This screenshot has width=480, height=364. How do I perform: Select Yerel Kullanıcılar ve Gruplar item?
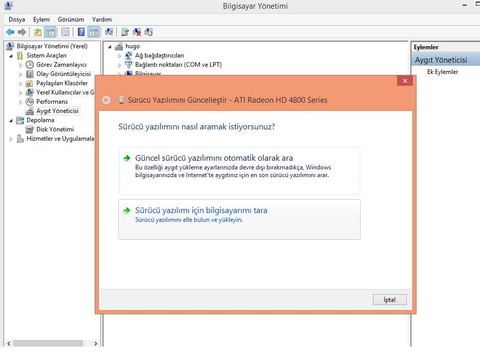[65, 92]
